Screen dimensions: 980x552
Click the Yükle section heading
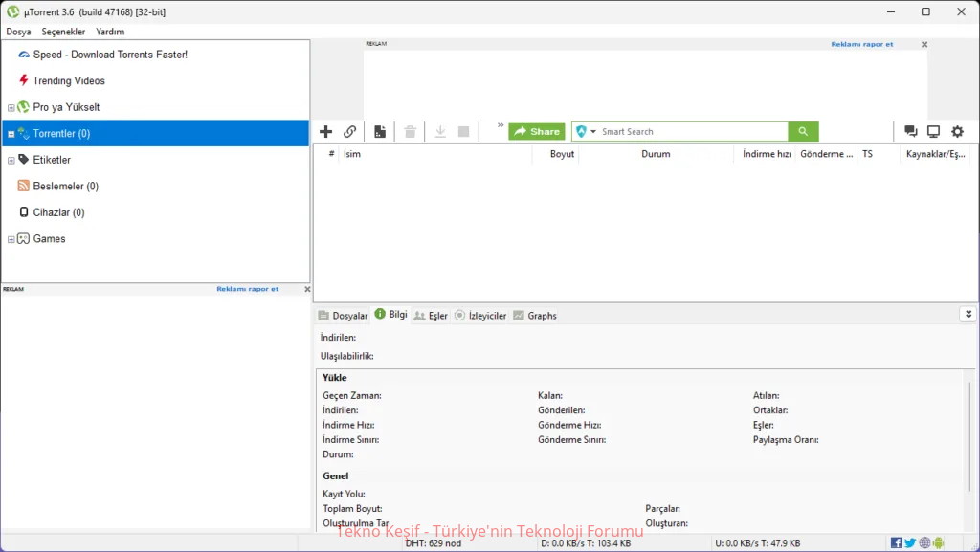pos(334,378)
